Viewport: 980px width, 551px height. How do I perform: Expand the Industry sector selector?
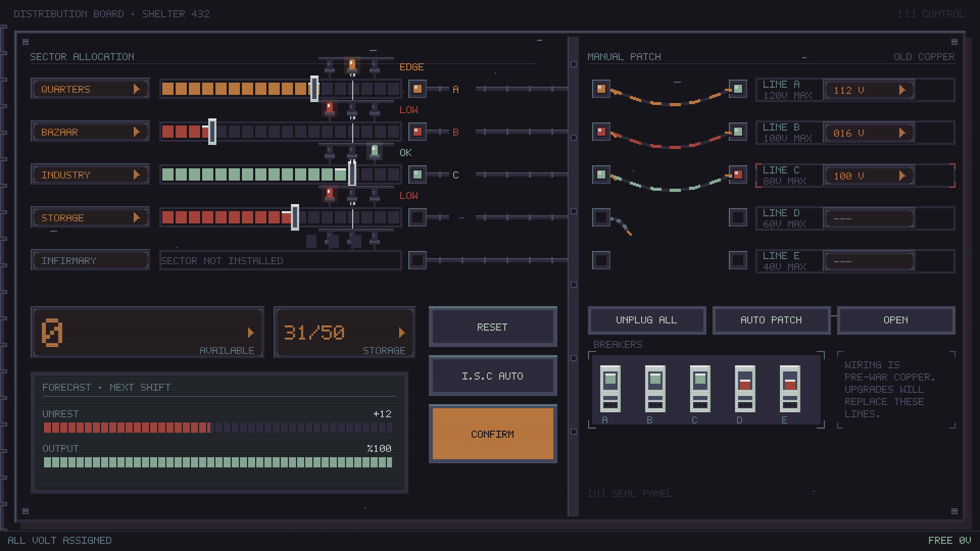coord(90,175)
